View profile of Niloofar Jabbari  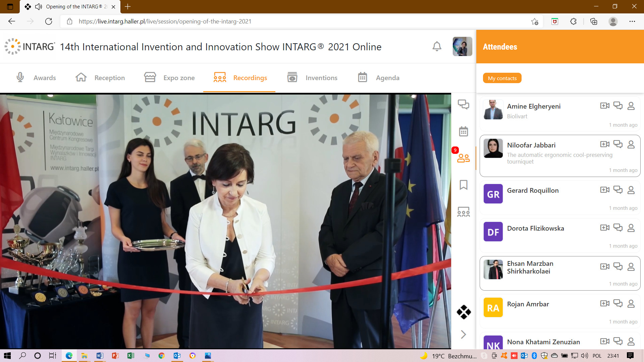pos(631,144)
